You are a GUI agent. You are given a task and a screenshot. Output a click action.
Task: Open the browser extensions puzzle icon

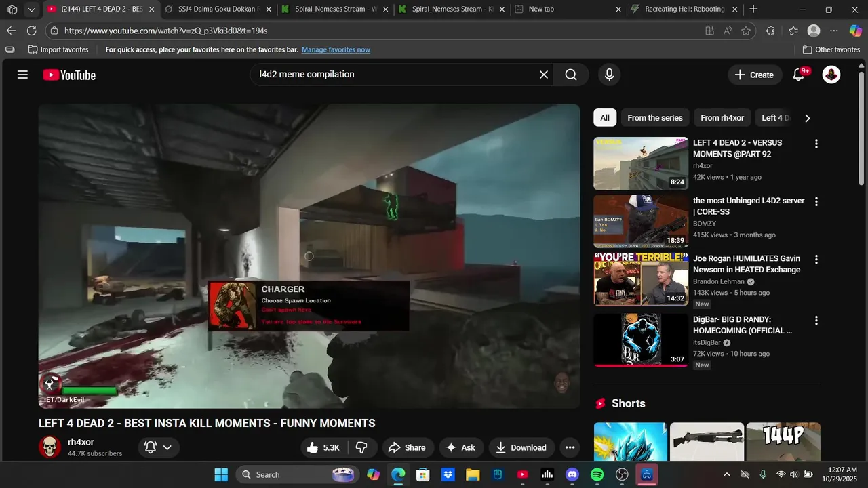pos(770,30)
